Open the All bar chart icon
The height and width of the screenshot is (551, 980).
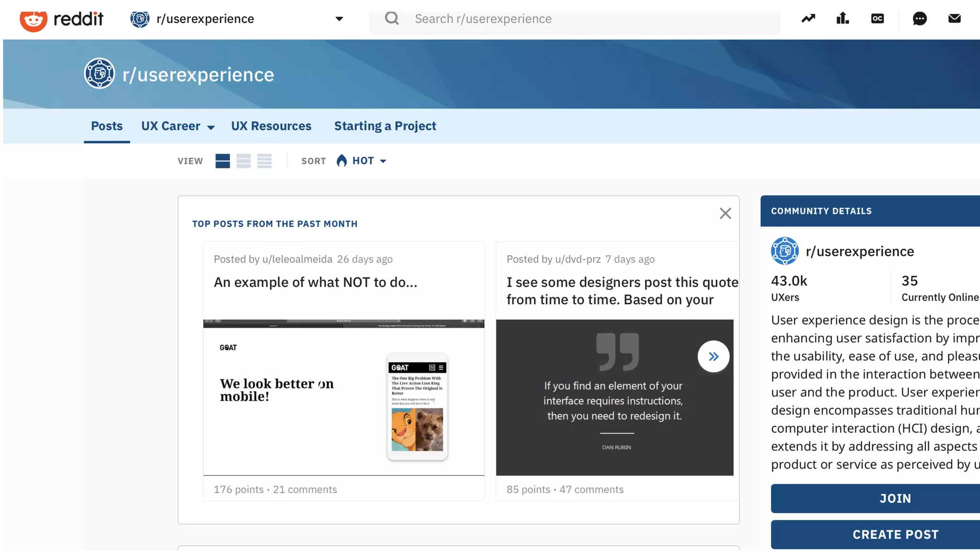(x=843, y=19)
